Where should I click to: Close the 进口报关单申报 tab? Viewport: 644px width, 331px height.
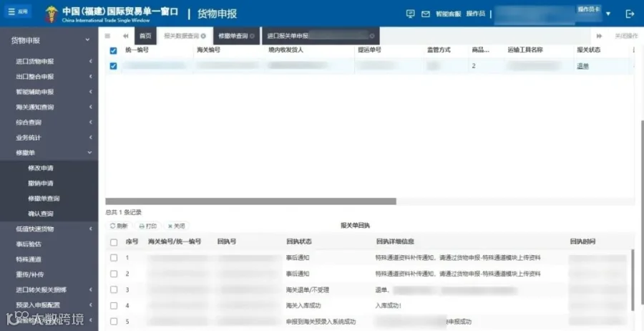[371, 37]
